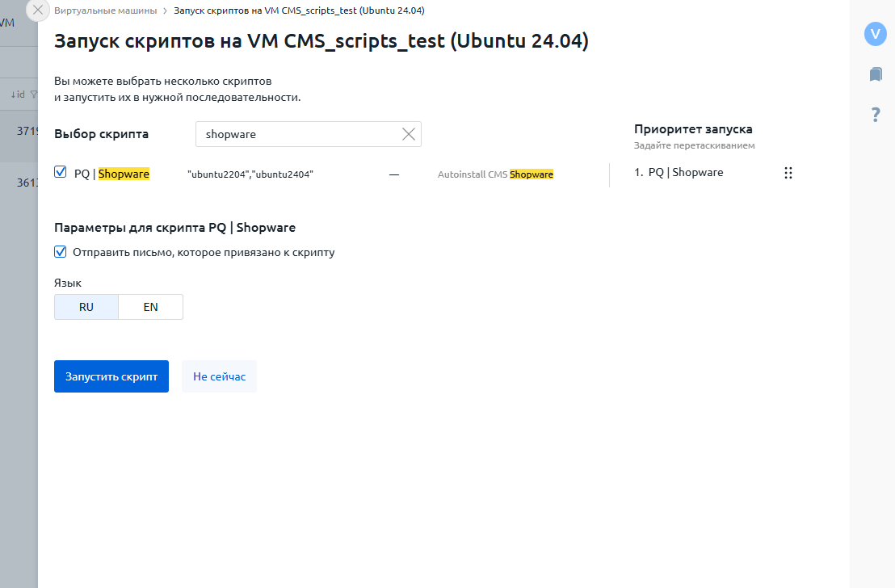Viewport: 895px width, 588px height.
Task: Click the Задайте перетаскиванием hint text
Action: pyautogui.click(x=694, y=145)
